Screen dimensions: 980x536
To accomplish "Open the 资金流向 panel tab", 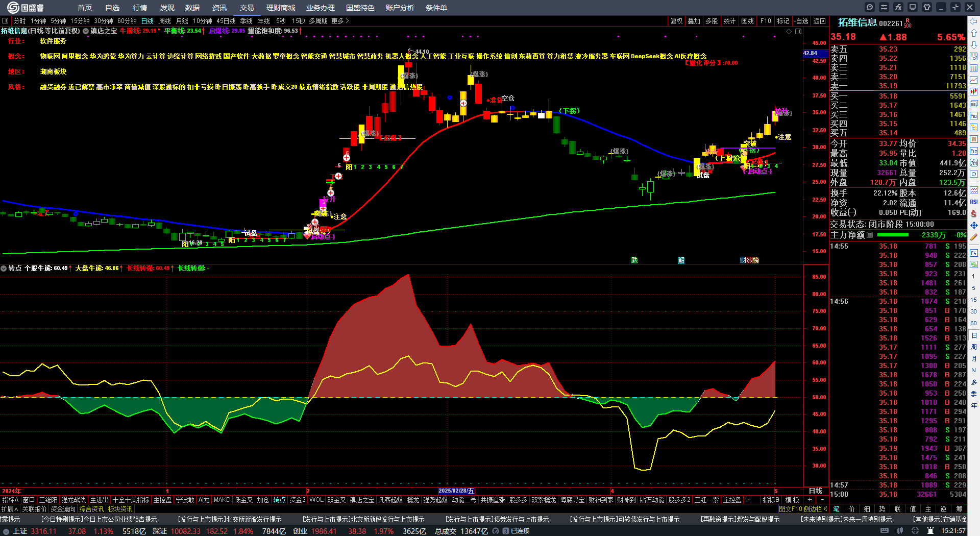I will pos(63,509).
